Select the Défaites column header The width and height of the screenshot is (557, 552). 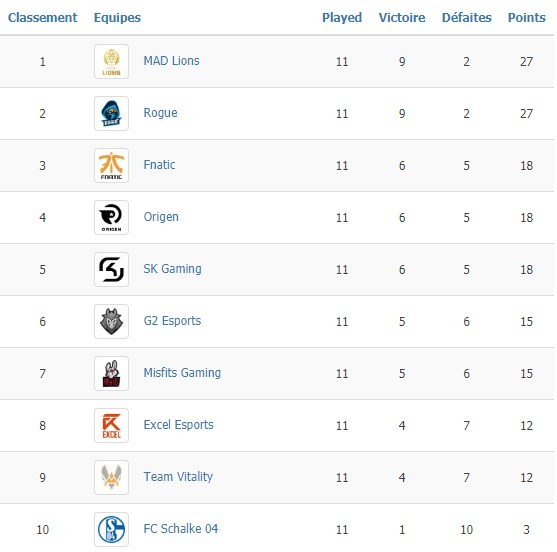tap(466, 17)
